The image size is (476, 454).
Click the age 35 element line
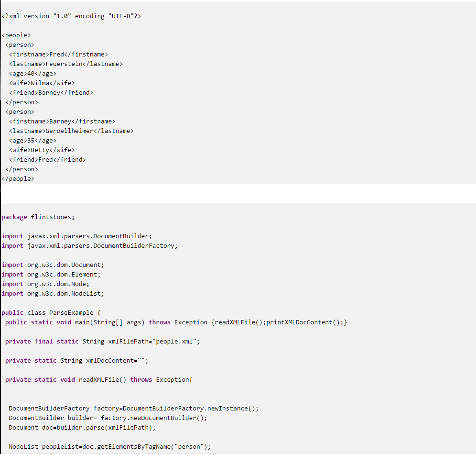[x=32, y=141]
